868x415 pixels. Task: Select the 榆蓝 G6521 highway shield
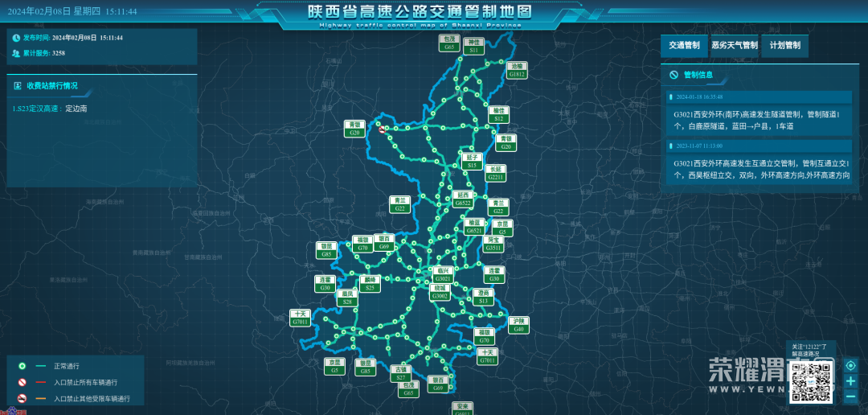pos(473,226)
